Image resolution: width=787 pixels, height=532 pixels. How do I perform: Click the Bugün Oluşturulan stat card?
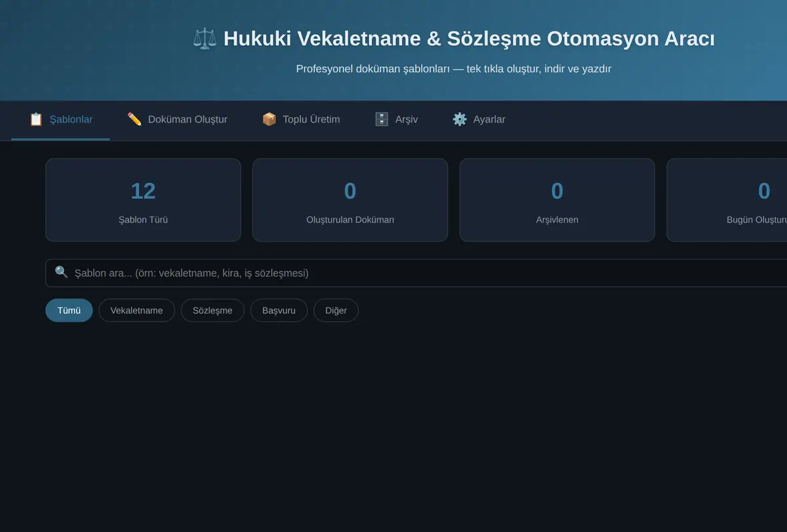[x=727, y=200]
